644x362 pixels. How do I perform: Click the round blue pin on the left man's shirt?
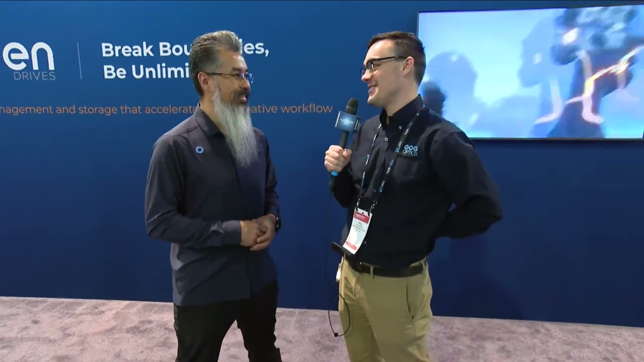(x=199, y=149)
